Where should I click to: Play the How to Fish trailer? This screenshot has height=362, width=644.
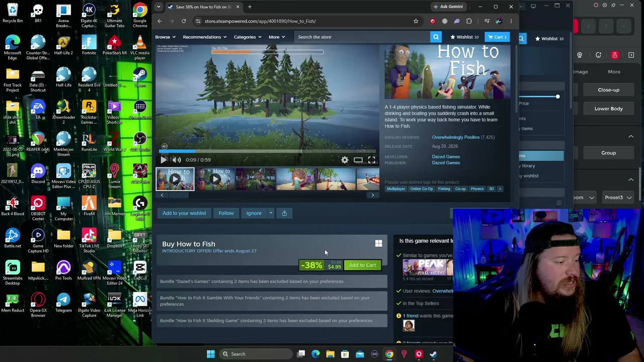pos(164,160)
